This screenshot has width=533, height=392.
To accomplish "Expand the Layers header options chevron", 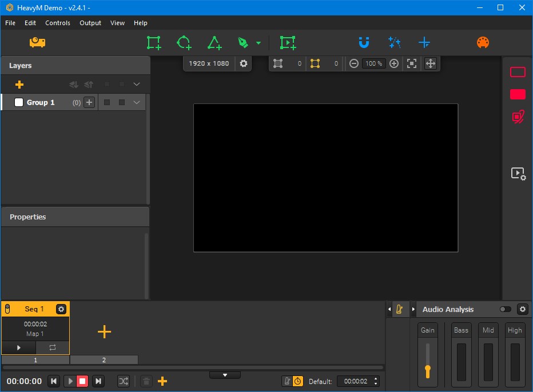I will point(137,85).
